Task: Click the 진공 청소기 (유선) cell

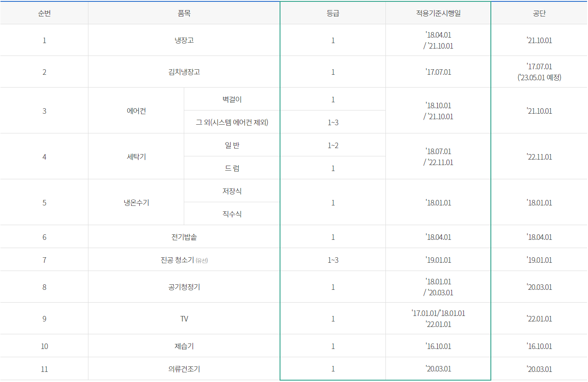Action: click(x=184, y=260)
